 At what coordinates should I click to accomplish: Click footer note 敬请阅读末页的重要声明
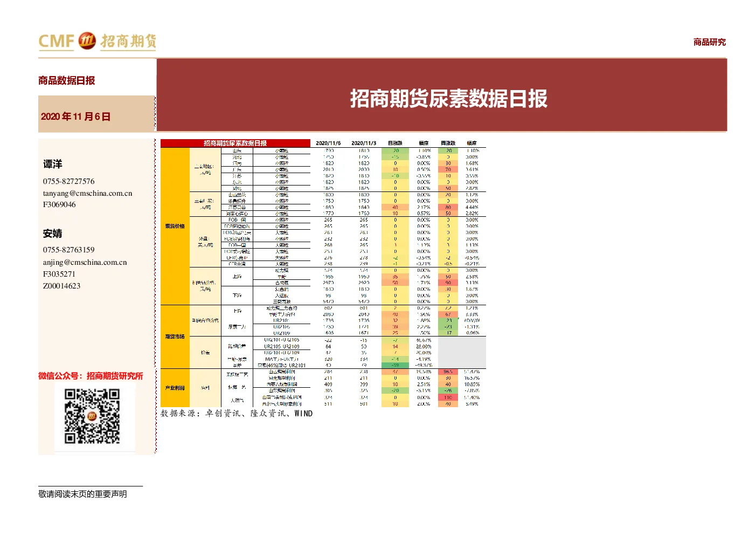pos(82,494)
